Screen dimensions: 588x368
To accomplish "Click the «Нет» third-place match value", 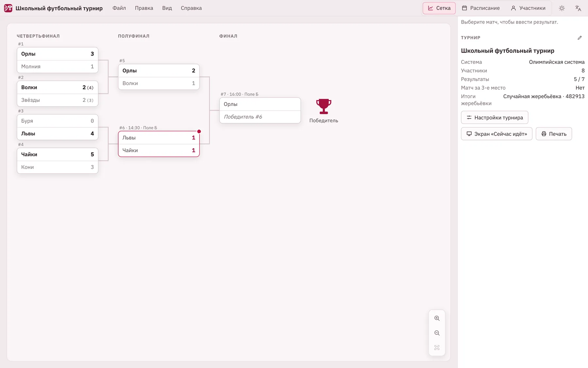I will click(580, 88).
